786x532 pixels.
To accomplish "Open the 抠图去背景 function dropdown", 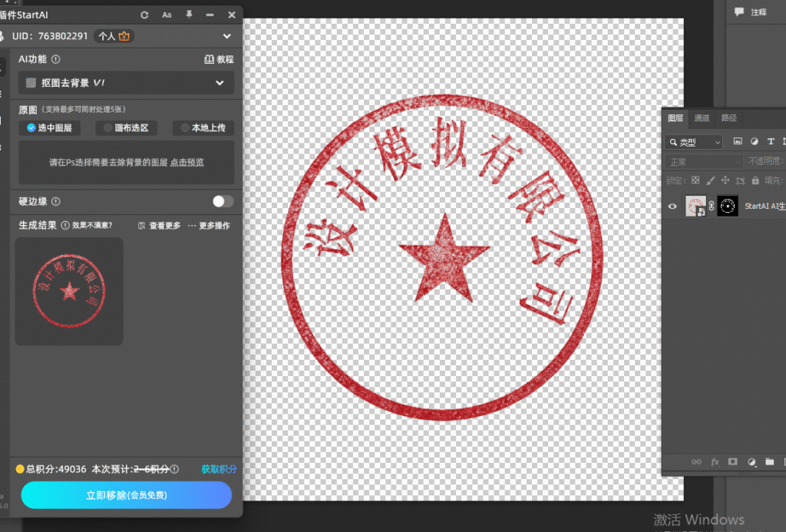I will coord(127,83).
